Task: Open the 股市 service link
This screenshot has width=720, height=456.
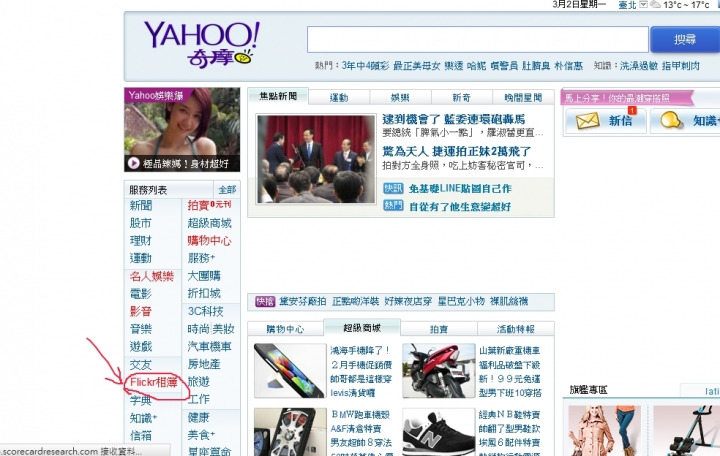Action: (x=141, y=223)
